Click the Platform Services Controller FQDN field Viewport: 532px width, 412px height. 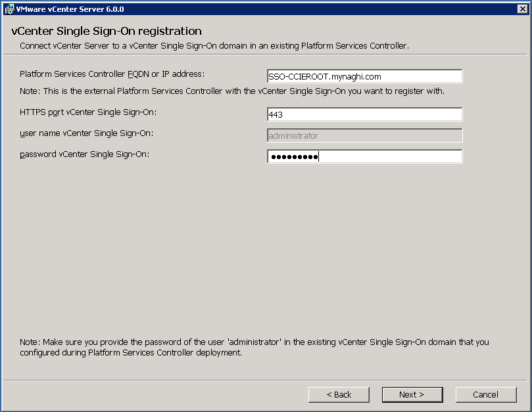click(364, 76)
